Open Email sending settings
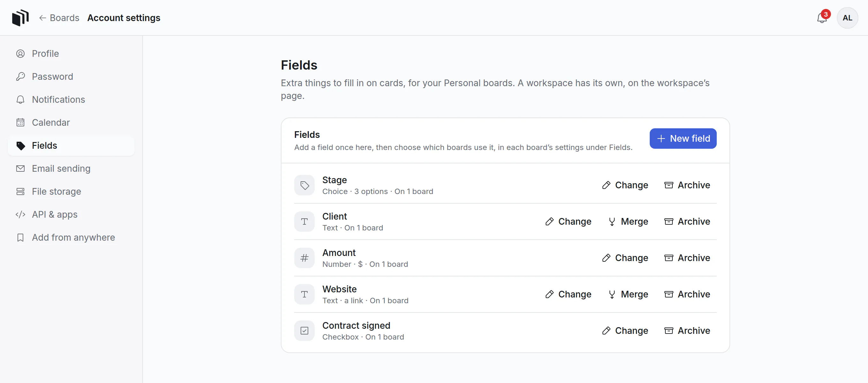Image resolution: width=868 pixels, height=383 pixels. 71,169
